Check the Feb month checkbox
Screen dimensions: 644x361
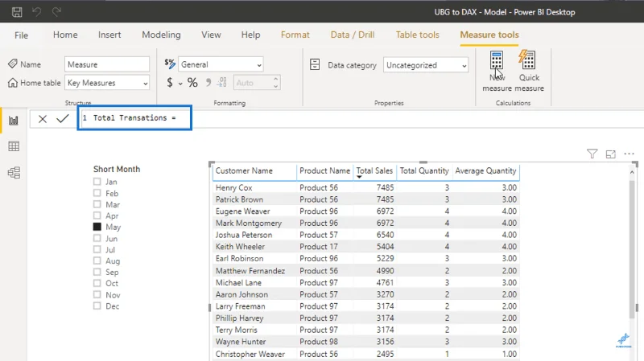(x=97, y=193)
